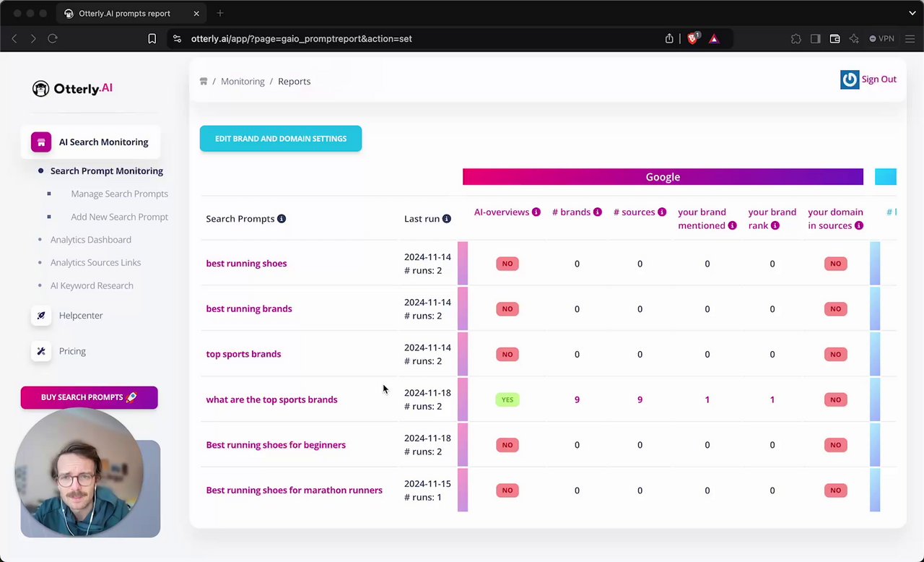Viewport: 924px width, 562px height.
Task: Click the Reports breadcrumb text
Action: coord(294,82)
